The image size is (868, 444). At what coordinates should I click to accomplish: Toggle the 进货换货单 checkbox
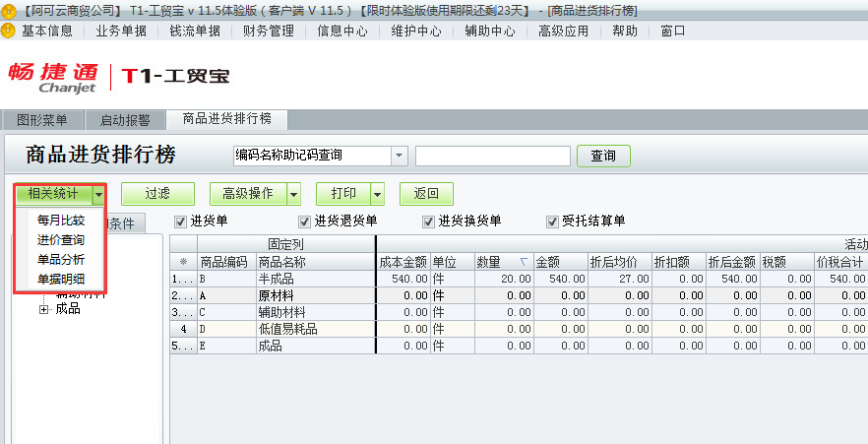[x=428, y=222]
